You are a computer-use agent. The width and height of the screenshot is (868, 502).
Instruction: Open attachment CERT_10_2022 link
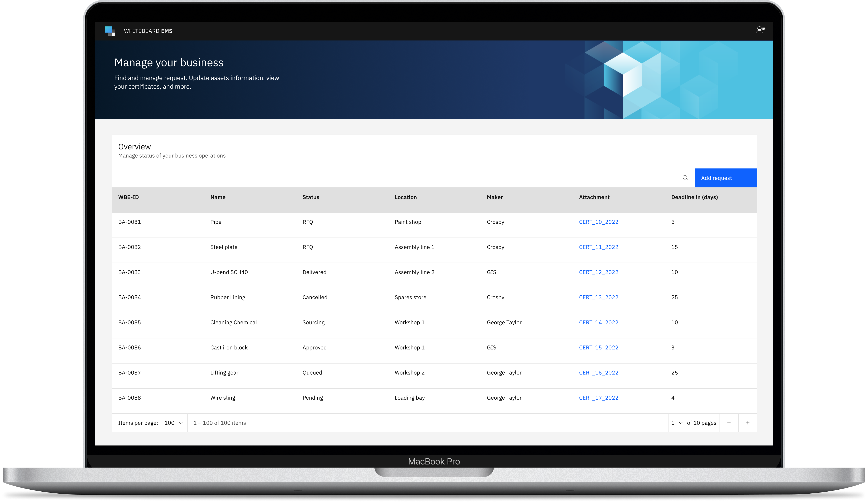pos(598,222)
